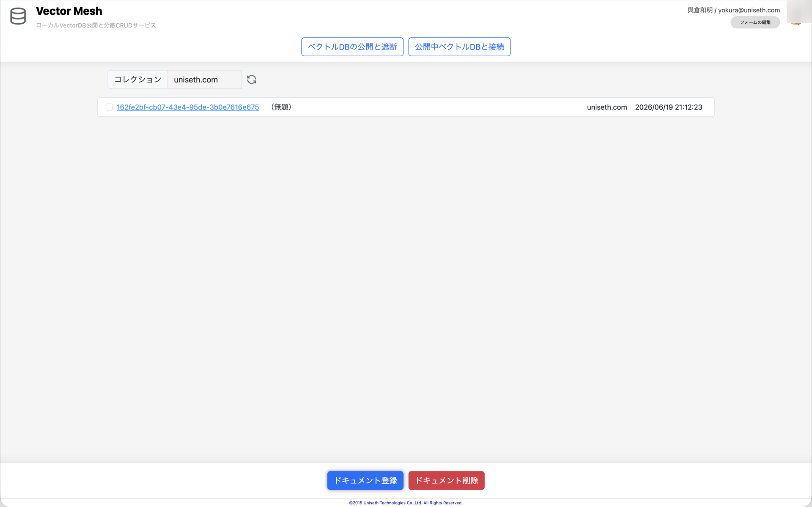Click the コレクション label box
This screenshot has width=812, height=507.
138,80
